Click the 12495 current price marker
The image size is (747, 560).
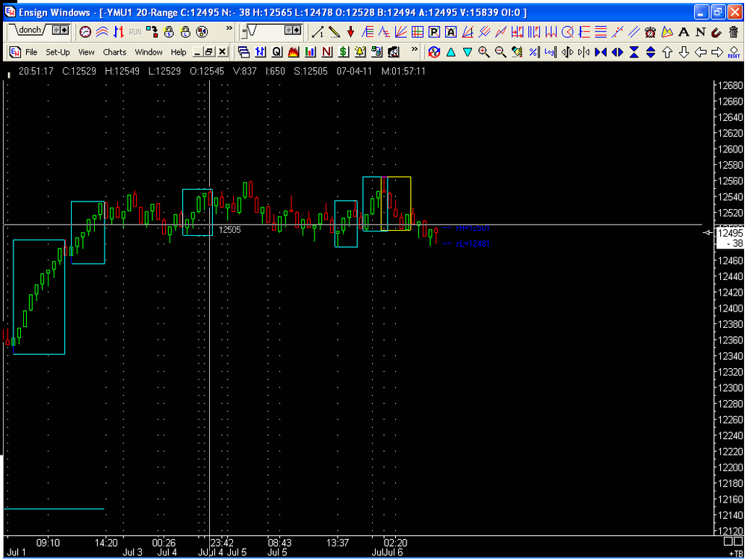(729, 233)
